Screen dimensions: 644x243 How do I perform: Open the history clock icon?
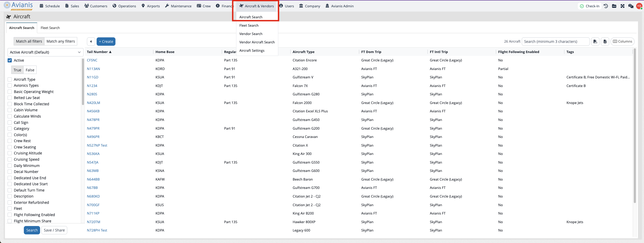[606, 6]
